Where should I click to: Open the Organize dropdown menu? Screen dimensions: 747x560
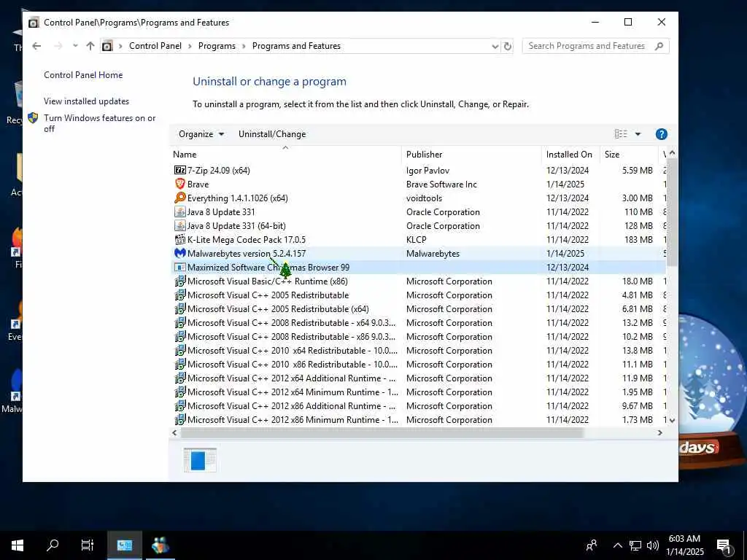(x=201, y=134)
